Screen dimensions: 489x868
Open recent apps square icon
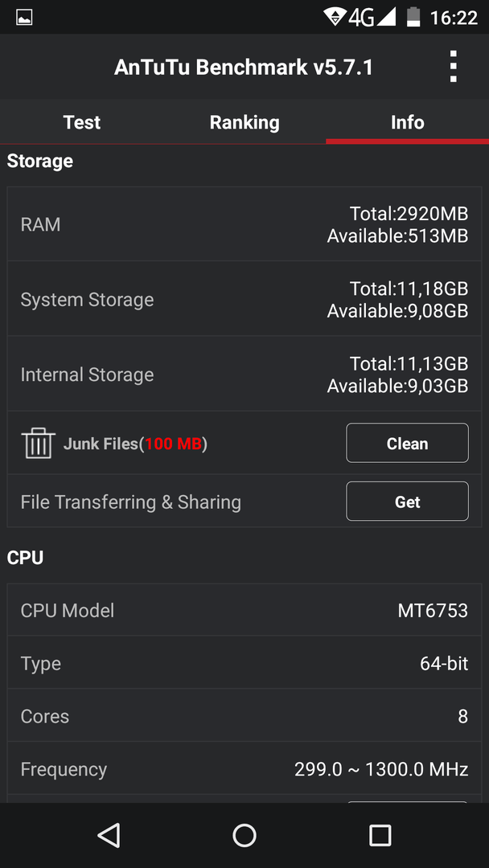(380, 835)
